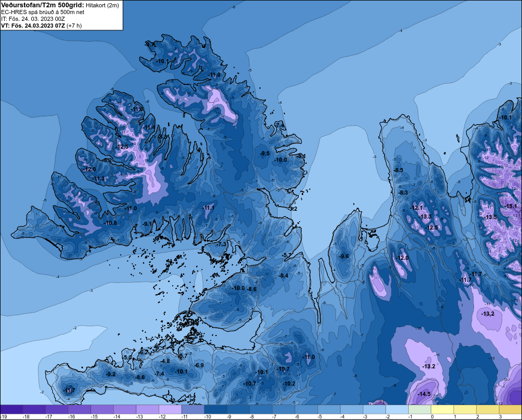The width and height of the screenshot is (522, 420).
Task: Click the '-8.5' temperature value
Action: [398, 170]
